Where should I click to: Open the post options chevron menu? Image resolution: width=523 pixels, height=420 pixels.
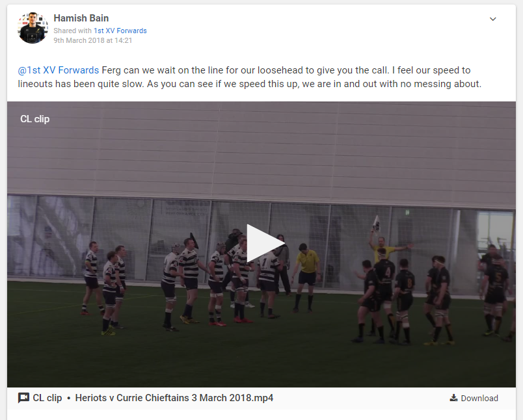(492, 19)
